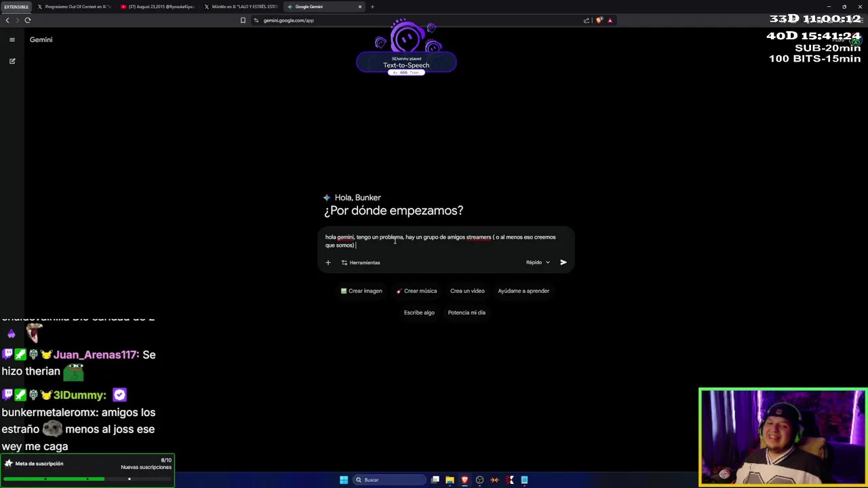Viewport: 868px width, 488px height.
Task: Send the prompt with the arrow button
Action: (x=563, y=262)
